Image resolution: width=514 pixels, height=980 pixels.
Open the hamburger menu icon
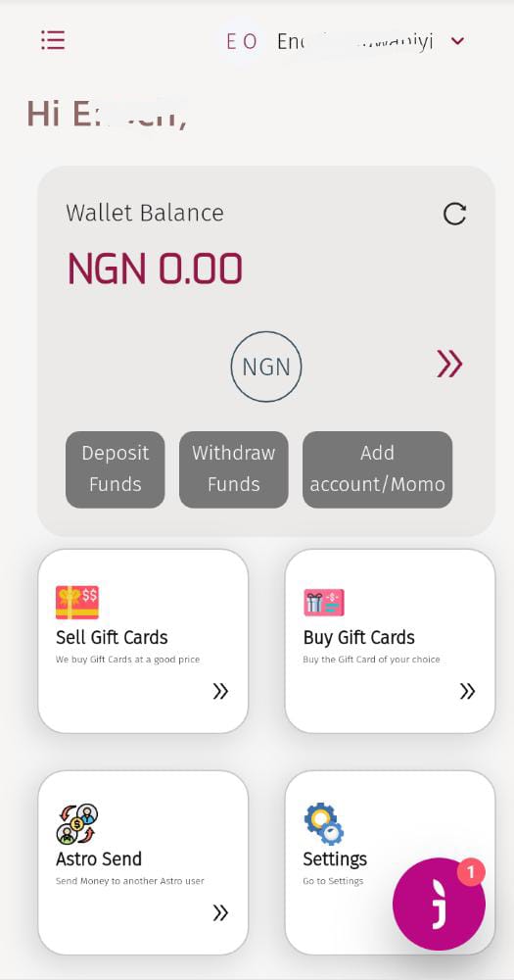point(53,40)
